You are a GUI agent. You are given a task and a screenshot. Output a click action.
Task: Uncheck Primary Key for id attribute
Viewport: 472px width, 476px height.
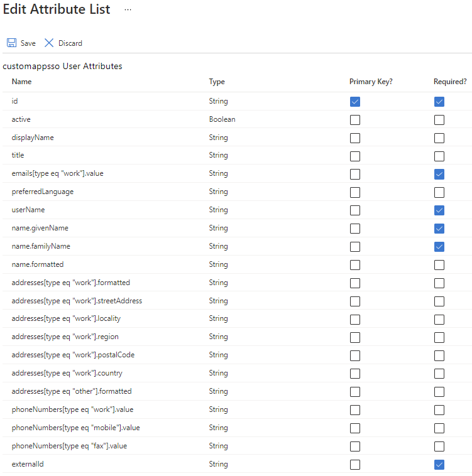(355, 102)
